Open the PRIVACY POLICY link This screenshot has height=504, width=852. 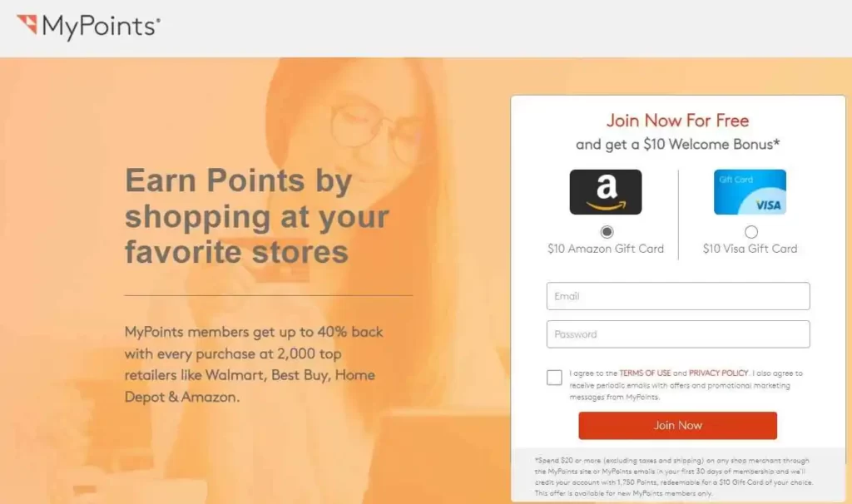(x=718, y=373)
